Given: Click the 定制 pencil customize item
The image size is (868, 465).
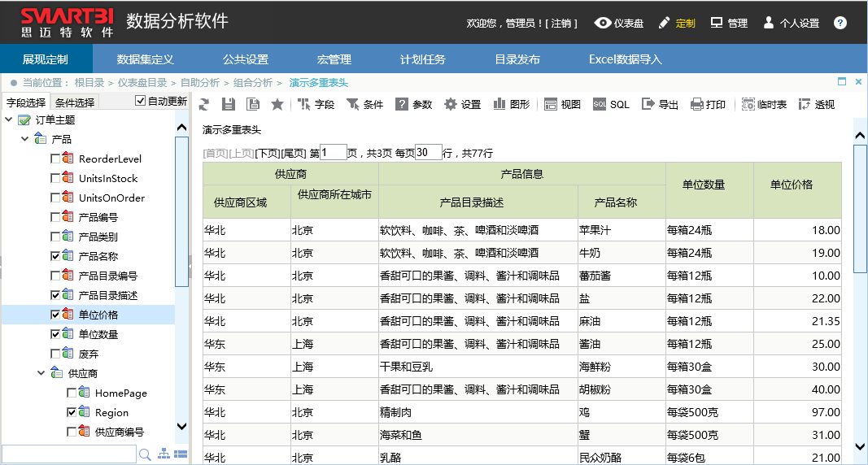Looking at the screenshot, I should pos(677,24).
